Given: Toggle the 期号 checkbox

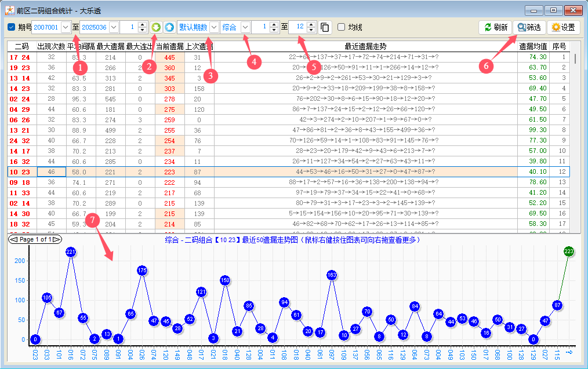Looking at the screenshot, I should (12, 27).
